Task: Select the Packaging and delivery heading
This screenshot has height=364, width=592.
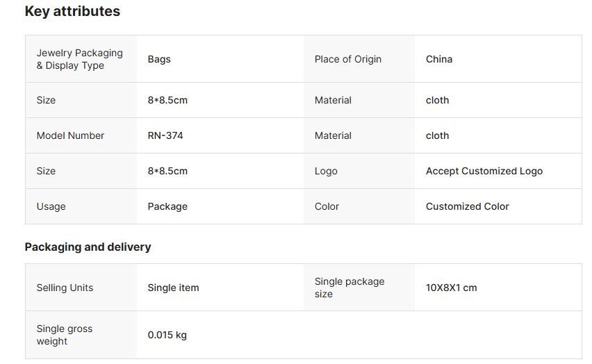Action: coord(88,247)
